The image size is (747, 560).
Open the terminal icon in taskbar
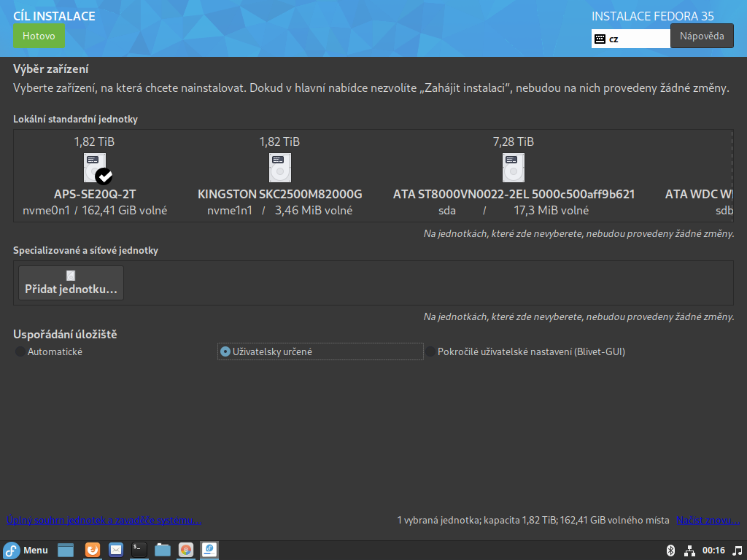pyautogui.click(x=139, y=551)
